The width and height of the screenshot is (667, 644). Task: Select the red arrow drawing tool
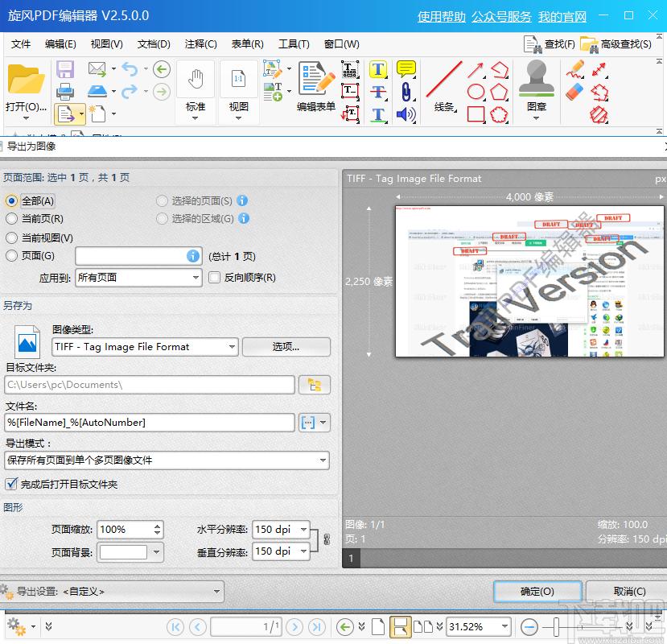click(x=476, y=70)
